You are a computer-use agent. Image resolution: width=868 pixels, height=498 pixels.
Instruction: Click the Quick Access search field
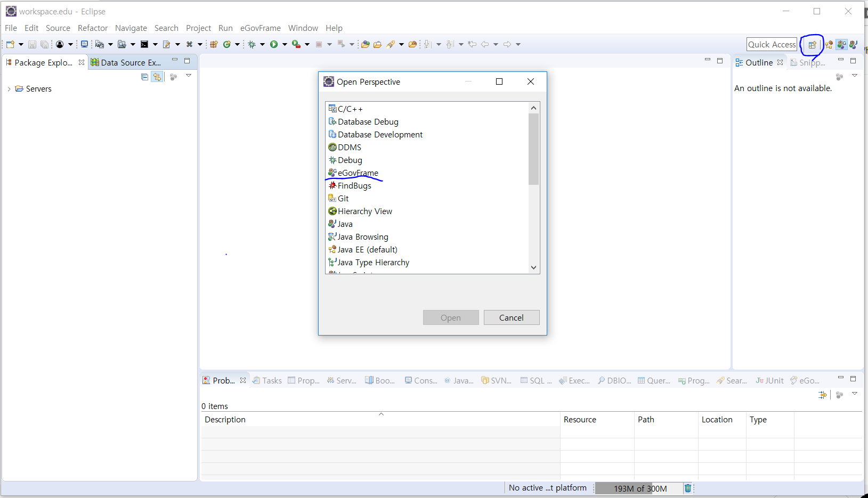772,44
